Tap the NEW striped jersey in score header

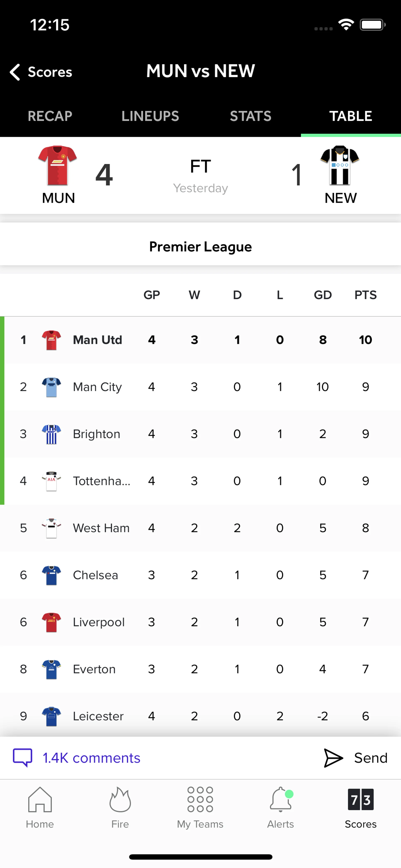pos(340,165)
